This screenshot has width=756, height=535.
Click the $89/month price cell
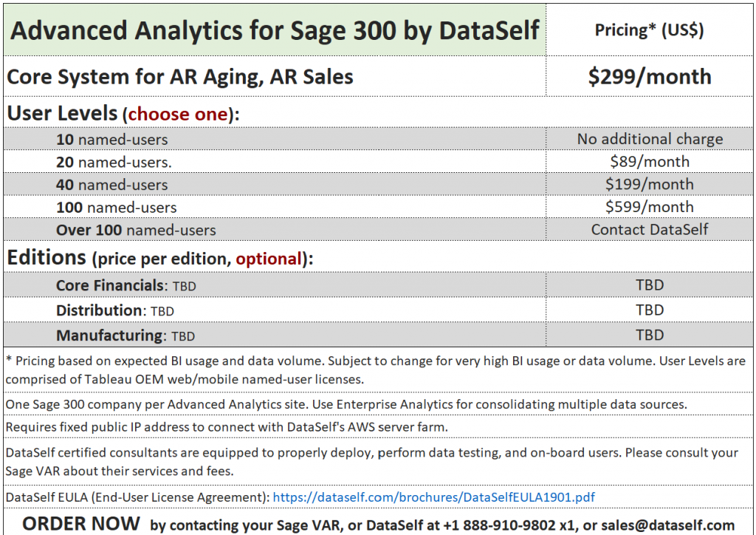pyautogui.click(x=650, y=162)
